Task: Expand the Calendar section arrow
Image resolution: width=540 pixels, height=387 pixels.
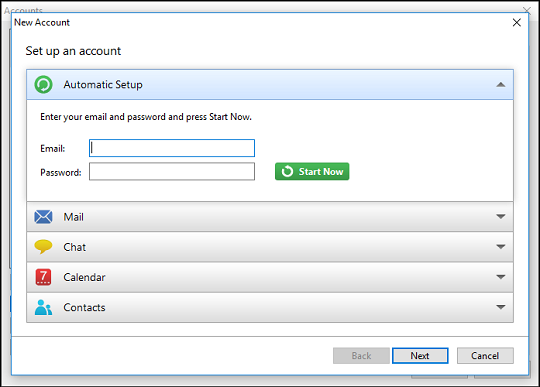Action: [501, 277]
